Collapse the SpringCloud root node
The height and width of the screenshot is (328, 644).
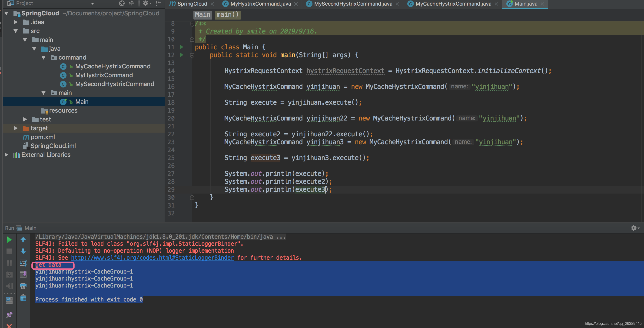(x=7, y=13)
